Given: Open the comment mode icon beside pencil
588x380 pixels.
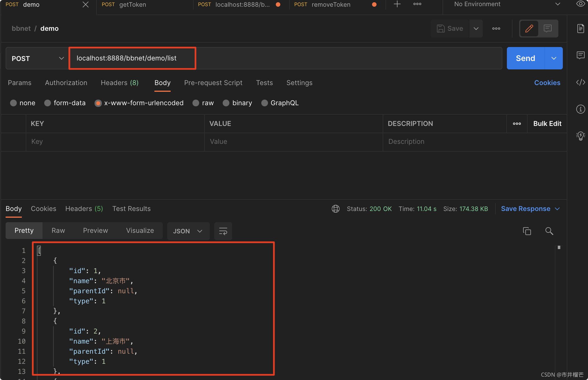Looking at the screenshot, I should 547,29.
